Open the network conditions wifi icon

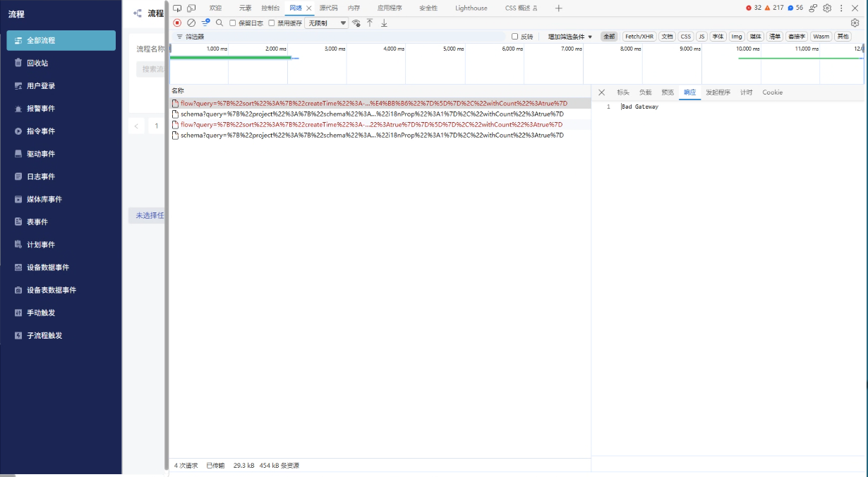point(356,23)
